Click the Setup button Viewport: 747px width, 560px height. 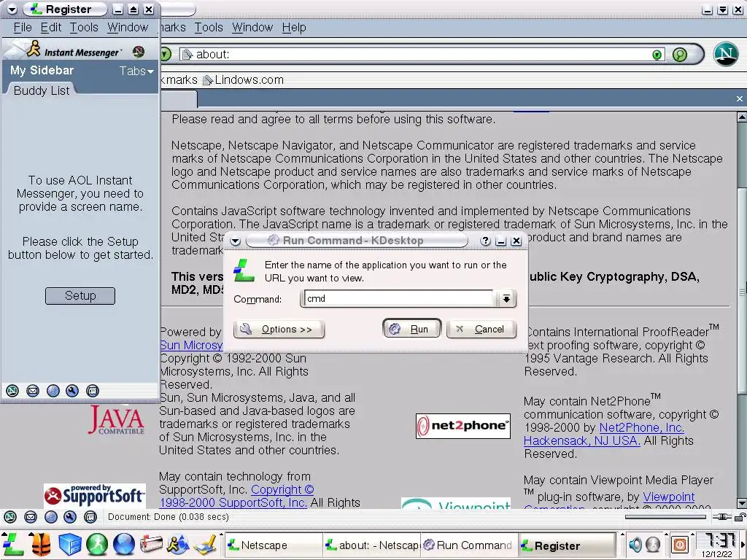tap(80, 296)
